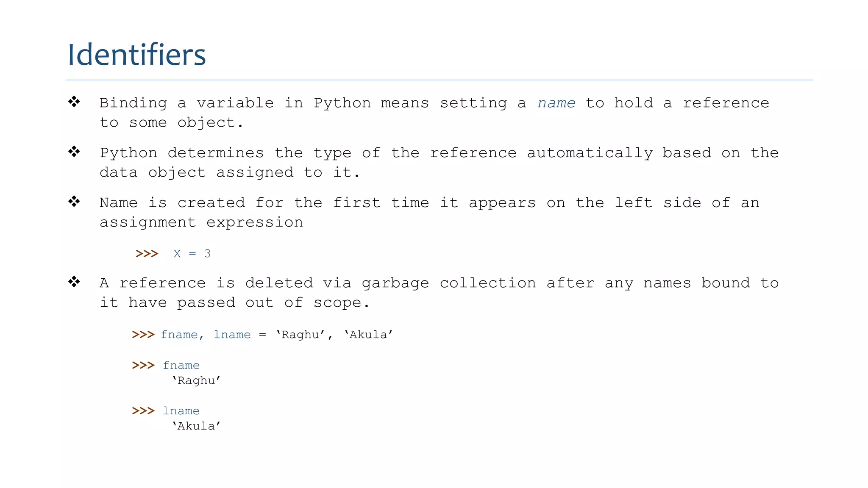The width and height of the screenshot is (868, 488).
Task: Click the >>> prompt before the lone 'fname'
Action: click(143, 365)
